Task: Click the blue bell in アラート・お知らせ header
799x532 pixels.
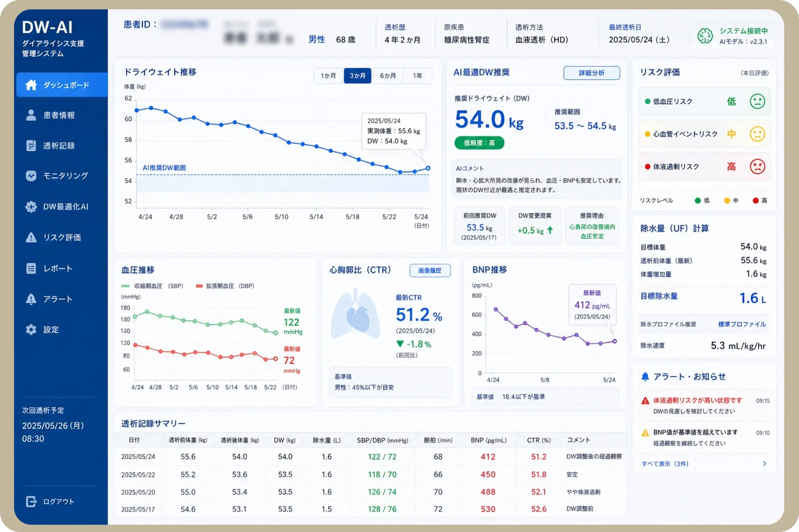Action: 645,377
